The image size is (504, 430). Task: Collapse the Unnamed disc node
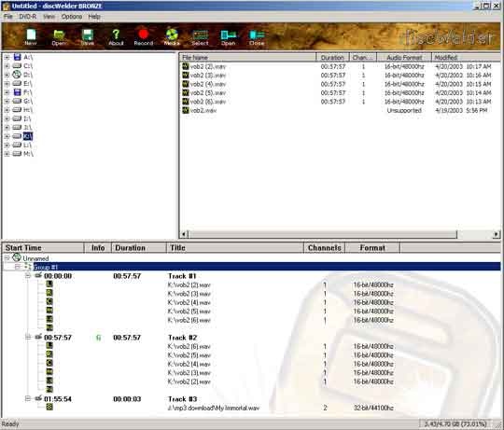pos(7,257)
